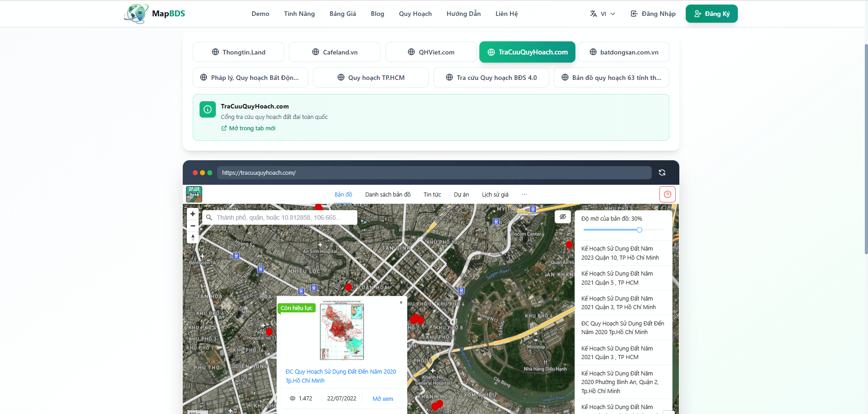The height and width of the screenshot is (414, 868).
Task: Click the Đăng Nhập login link
Action: coord(653,14)
